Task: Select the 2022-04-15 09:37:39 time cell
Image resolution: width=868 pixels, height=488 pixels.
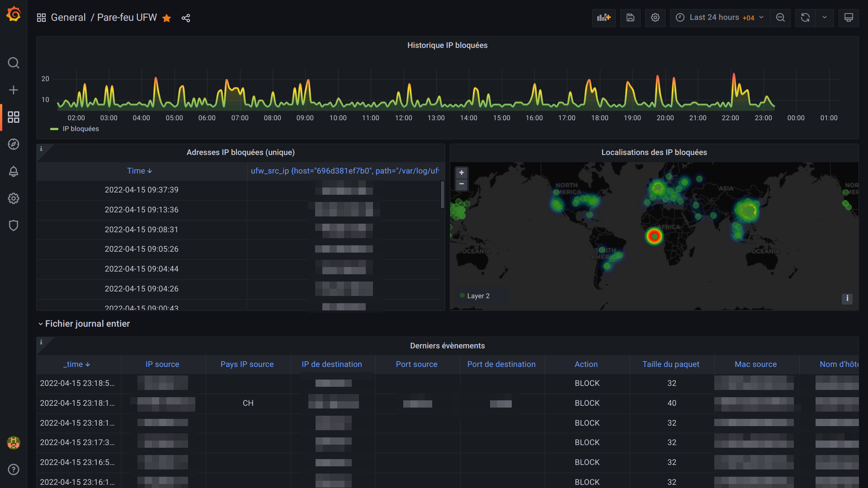Action: click(142, 190)
